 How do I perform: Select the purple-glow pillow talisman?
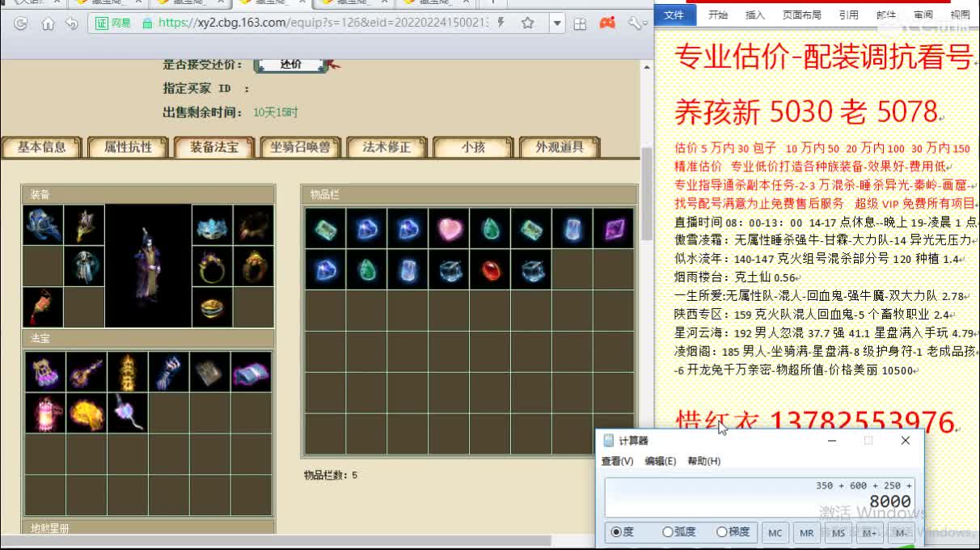[x=250, y=372]
